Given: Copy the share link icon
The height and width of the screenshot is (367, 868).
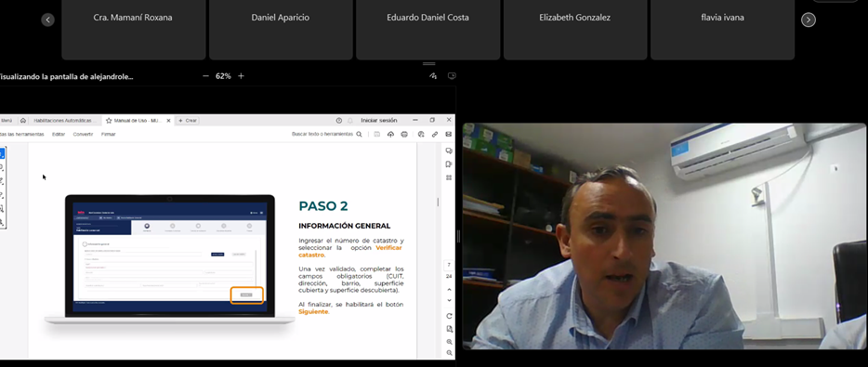Looking at the screenshot, I should [435, 134].
